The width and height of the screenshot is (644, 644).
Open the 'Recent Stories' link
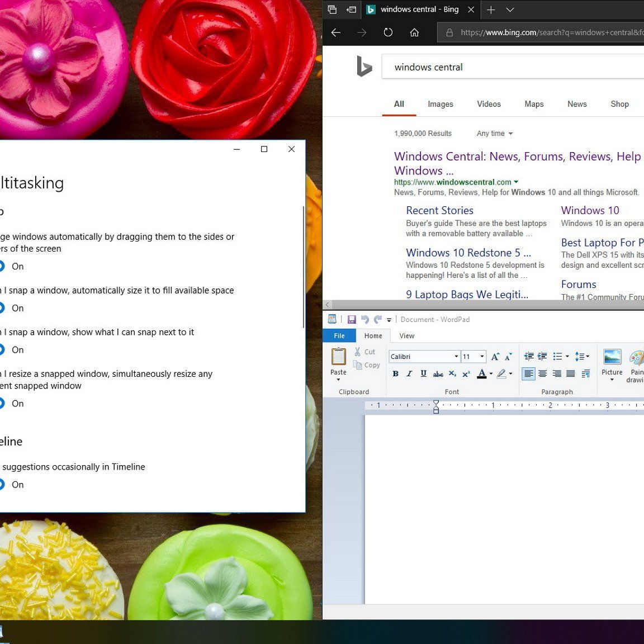pyautogui.click(x=439, y=210)
